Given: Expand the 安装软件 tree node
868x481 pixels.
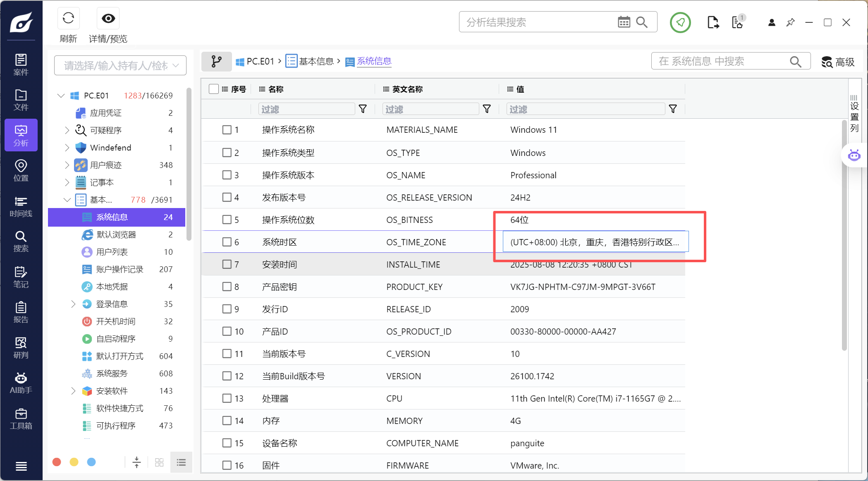Looking at the screenshot, I should [73, 391].
